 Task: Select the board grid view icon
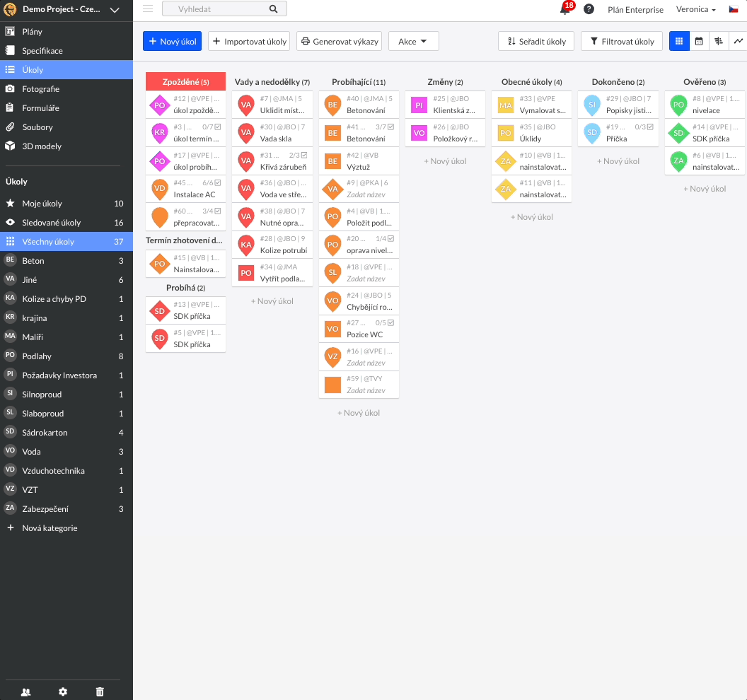click(679, 41)
